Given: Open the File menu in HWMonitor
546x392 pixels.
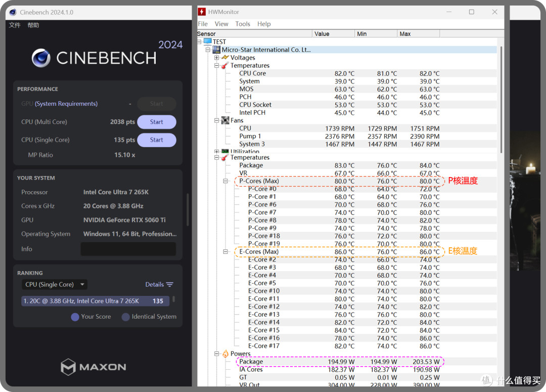Looking at the screenshot, I should (203, 24).
